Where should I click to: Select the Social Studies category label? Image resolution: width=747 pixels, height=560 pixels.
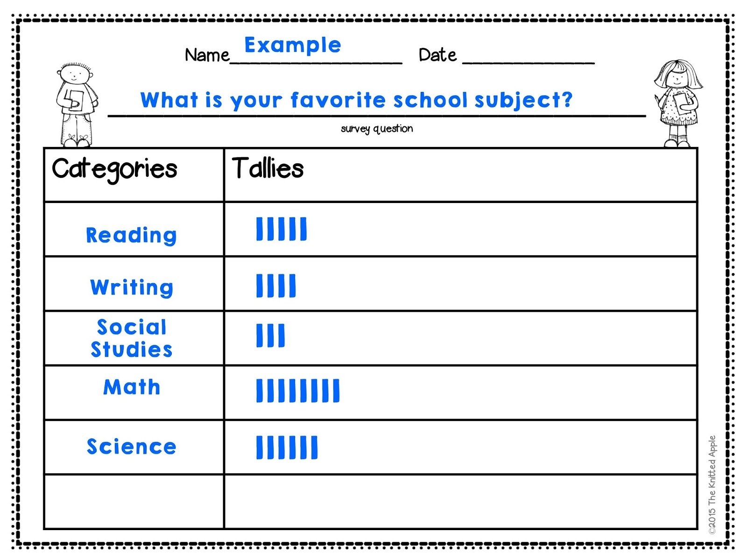tap(132, 338)
